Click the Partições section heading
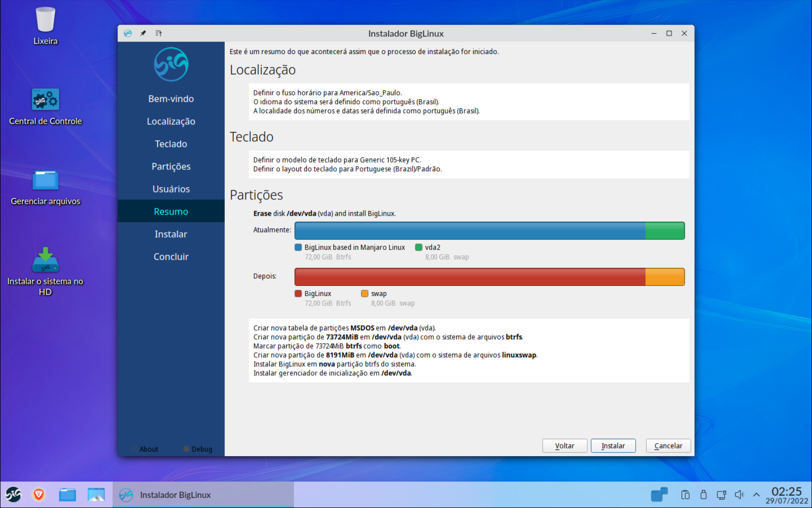The height and width of the screenshot is (508, 812). coord(256,195)
